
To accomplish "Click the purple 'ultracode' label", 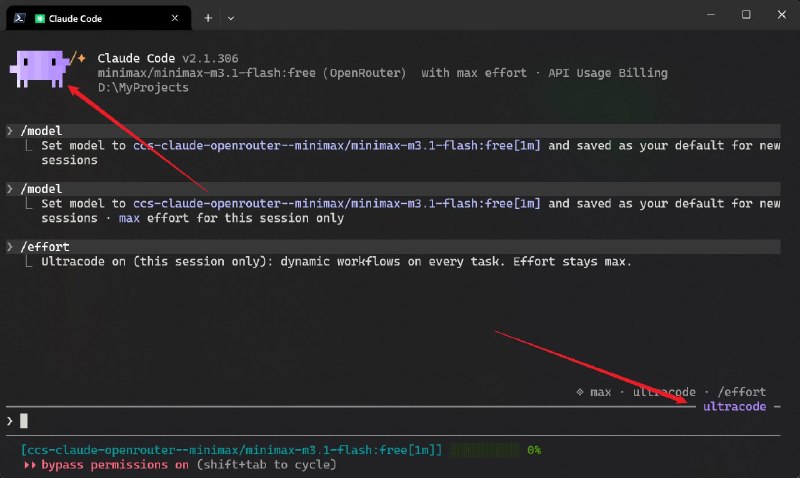I will point(735,407).
